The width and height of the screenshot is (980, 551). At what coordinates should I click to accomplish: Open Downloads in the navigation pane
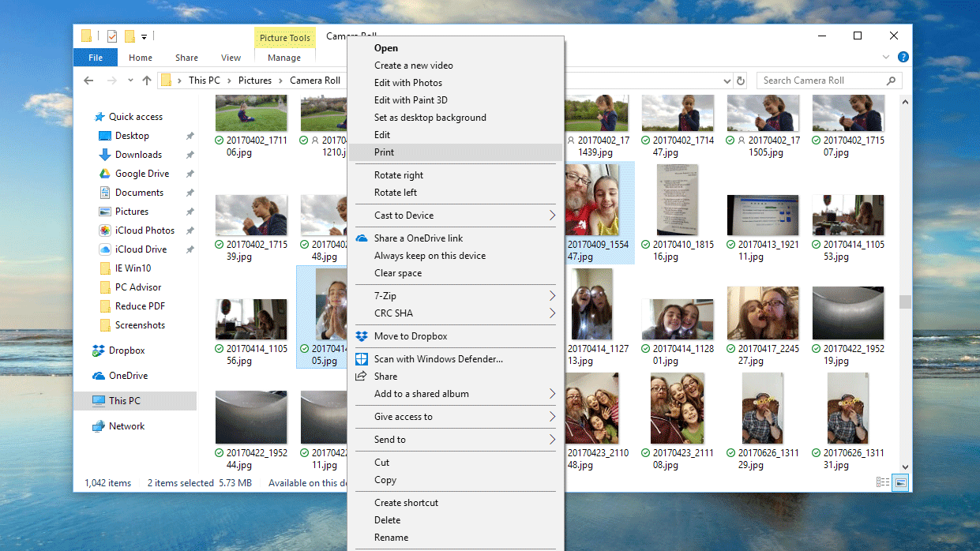131,155
